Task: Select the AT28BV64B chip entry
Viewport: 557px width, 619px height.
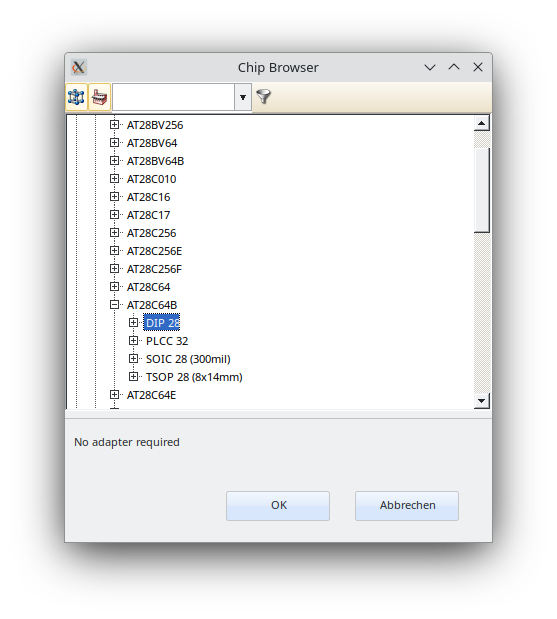Action: (155, 161)
